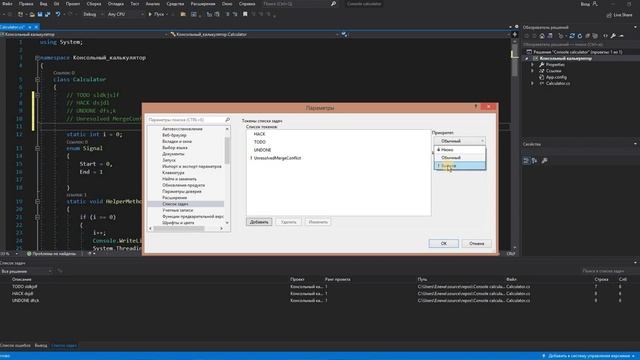This screenshot has height=360, width=640.
Task: Click the wrench Properties icon in Solution Explorer toolbar
Action: 613,36
